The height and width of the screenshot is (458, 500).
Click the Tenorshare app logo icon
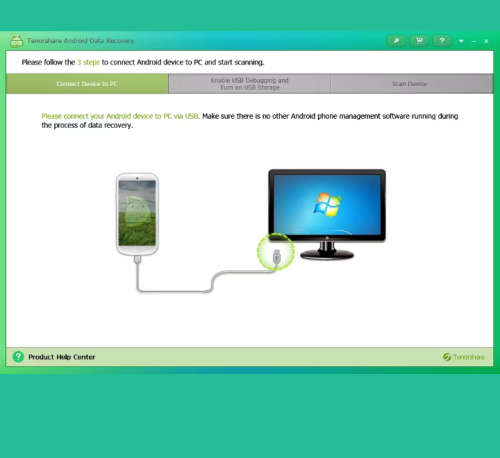tap(16, 41)
